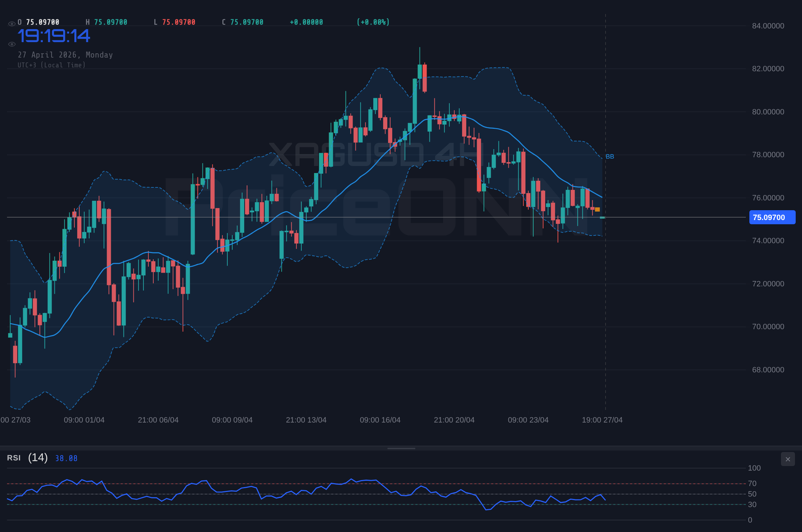This screenshot has width=802, height=532.
Task: Click the 09:00 01/04 time axis label
Action: click(x=84, y=420)
